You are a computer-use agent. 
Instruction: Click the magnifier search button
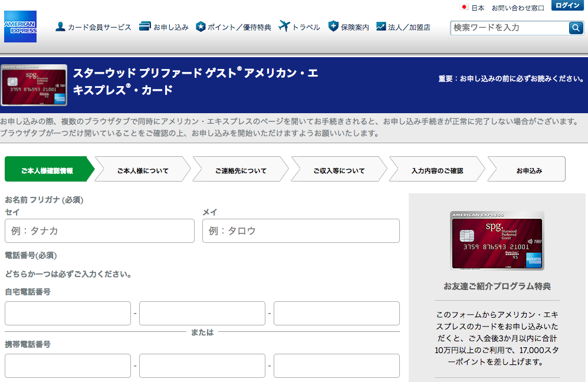(x=576, y=28)
